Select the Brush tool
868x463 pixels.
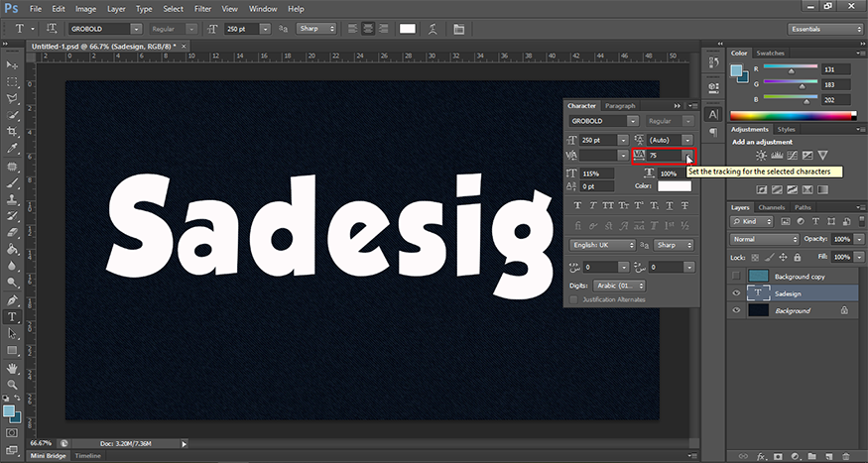pos(12,182)
